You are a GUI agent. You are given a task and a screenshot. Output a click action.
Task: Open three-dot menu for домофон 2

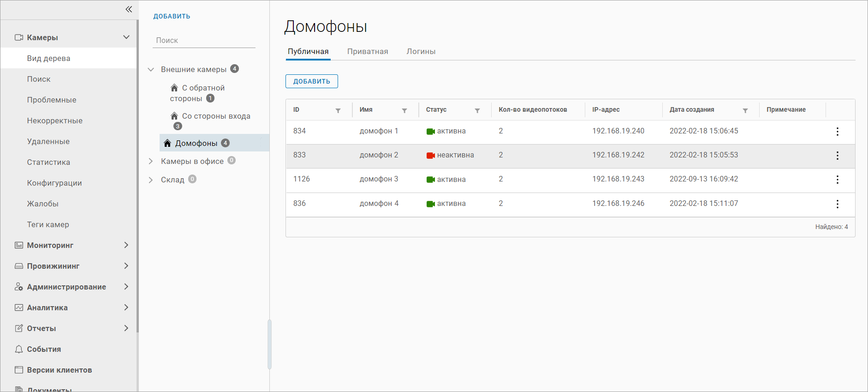pos(838,156)
